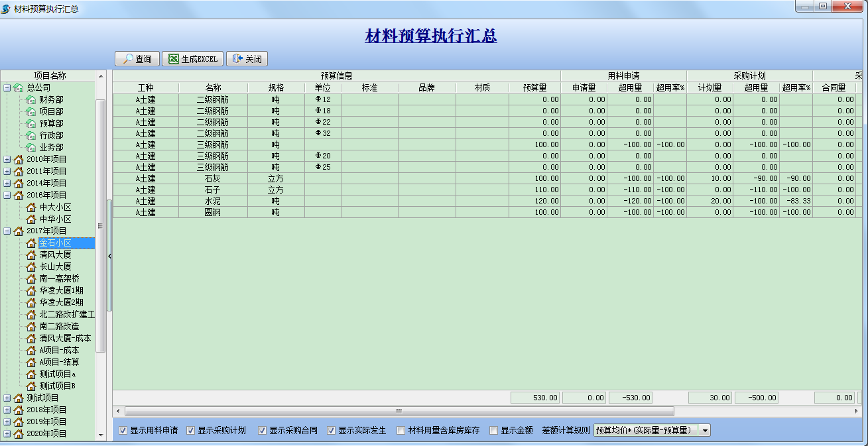Click the Excel icon on 生成EXCEL button

click(174, 58)
